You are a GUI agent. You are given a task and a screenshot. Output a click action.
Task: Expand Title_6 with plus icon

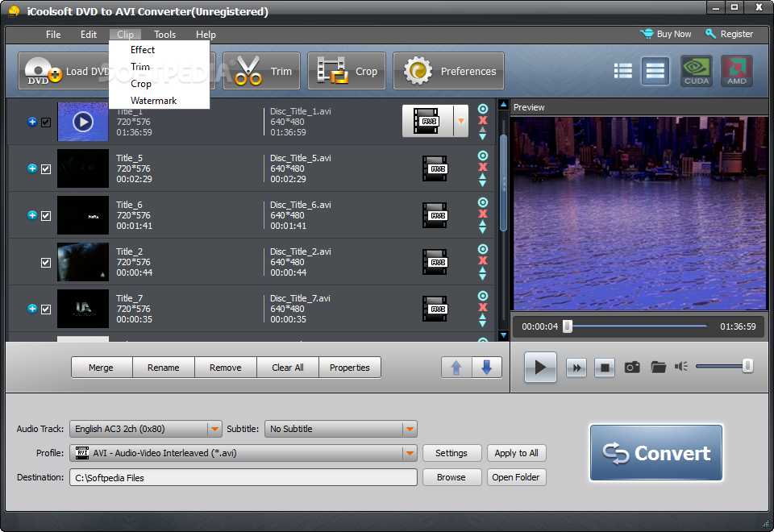tap(32, 215)
